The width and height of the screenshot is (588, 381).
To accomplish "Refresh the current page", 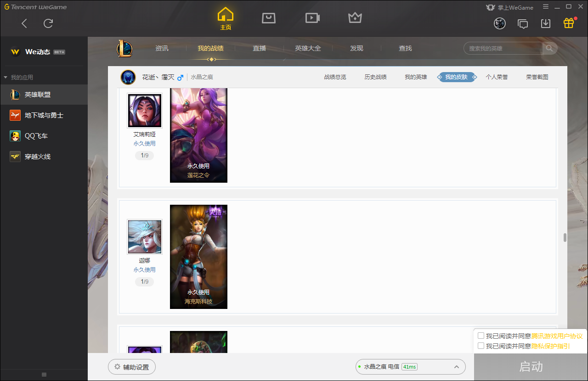I will (48, 23).
